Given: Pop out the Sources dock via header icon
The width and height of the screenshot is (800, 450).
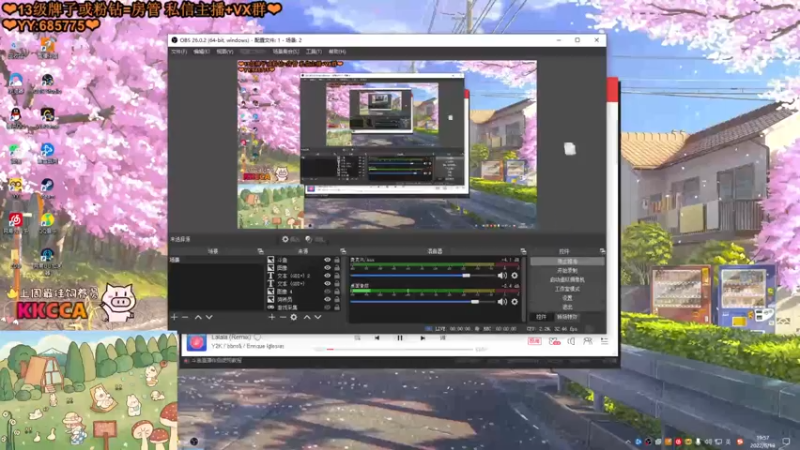Looking at the screenshot, I should click(343, 251).
